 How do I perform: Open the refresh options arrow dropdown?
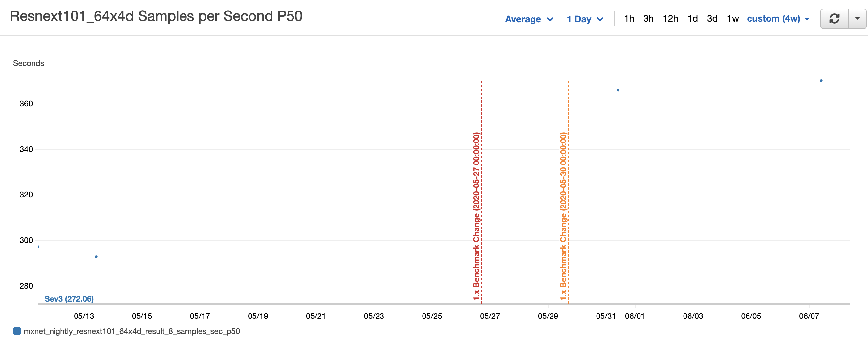(858, 18)
